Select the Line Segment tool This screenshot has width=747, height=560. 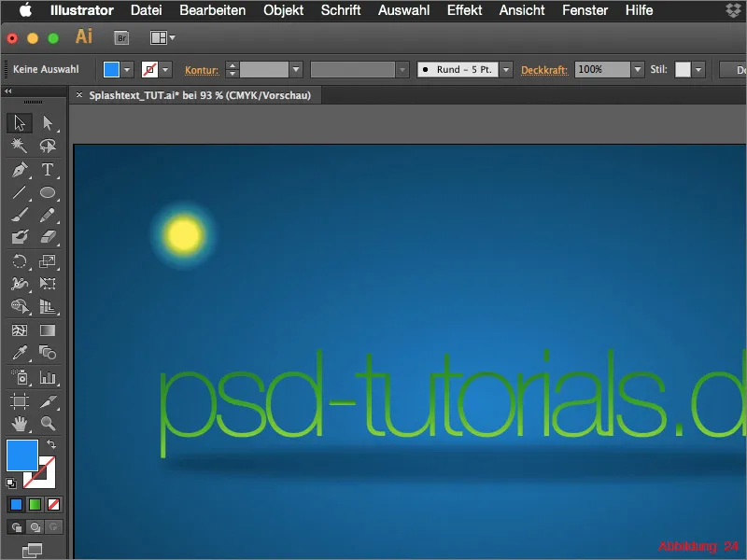tap(20, 192)
